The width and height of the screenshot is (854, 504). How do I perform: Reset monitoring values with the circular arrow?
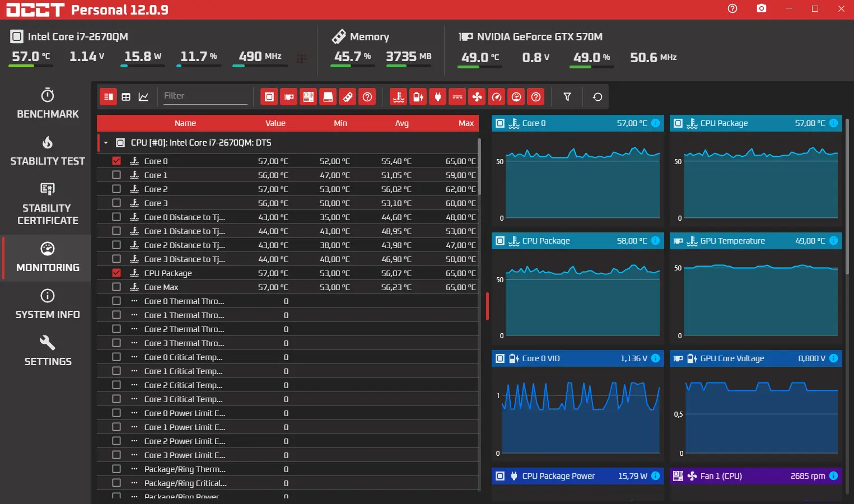(598, 97)
